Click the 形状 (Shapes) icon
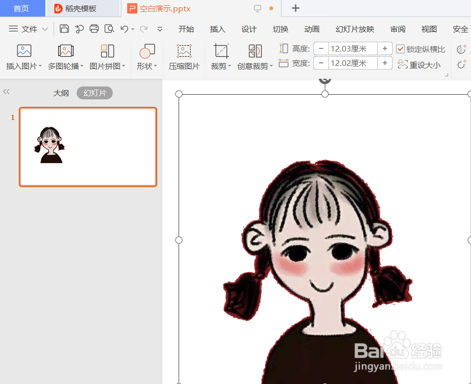Screen dimensions: 471x384 [x=147, y=51]
